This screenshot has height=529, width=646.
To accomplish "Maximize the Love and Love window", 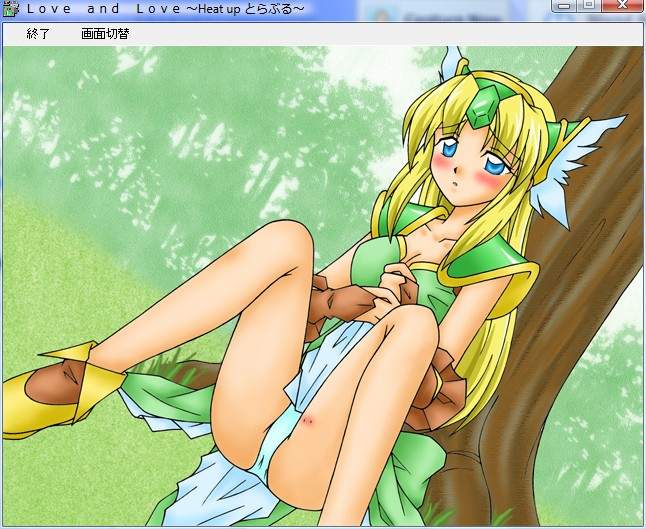I will [x=589, y=6].
